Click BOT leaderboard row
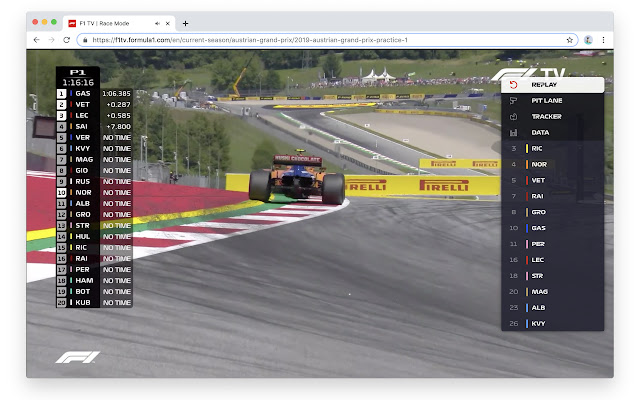Image resolution: width=640 pixels, height=400 pixels. [x=94, y=292]
